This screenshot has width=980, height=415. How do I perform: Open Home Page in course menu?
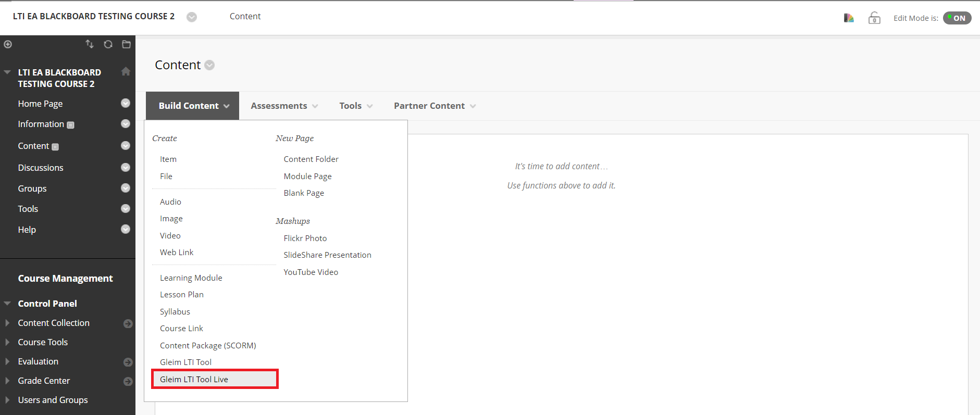[x=40, y=104]
